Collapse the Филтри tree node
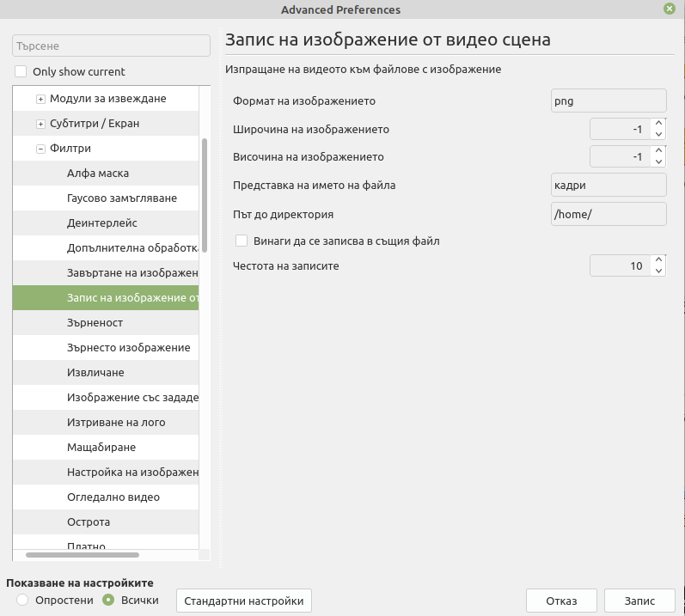The height and width of the screenshot is (616, 685). tap(40, 149)
